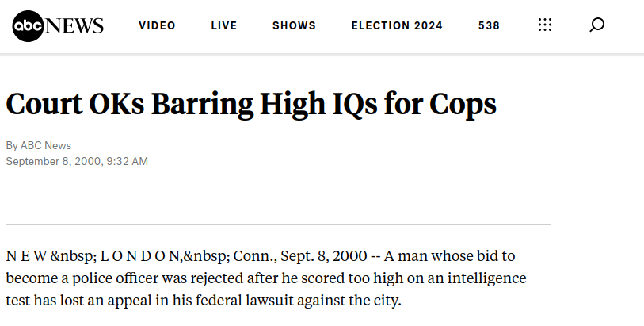Click the NEWS wordmark beside the logo
Image resolution: width=644 pixels, height=326 pixels.
pyautogui.click(x=74, y=26)
